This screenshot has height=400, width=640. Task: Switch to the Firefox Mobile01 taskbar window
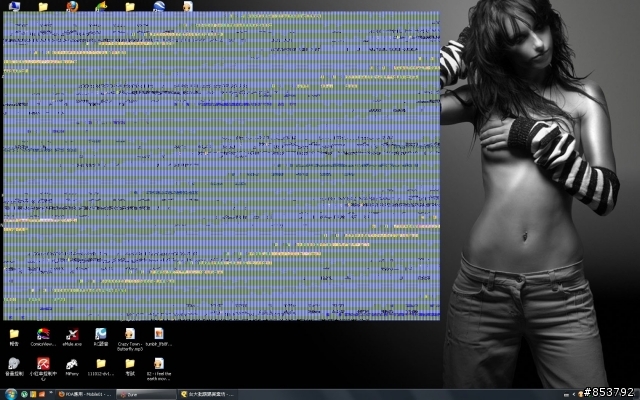pyautogui.click(x=85, y=394)
